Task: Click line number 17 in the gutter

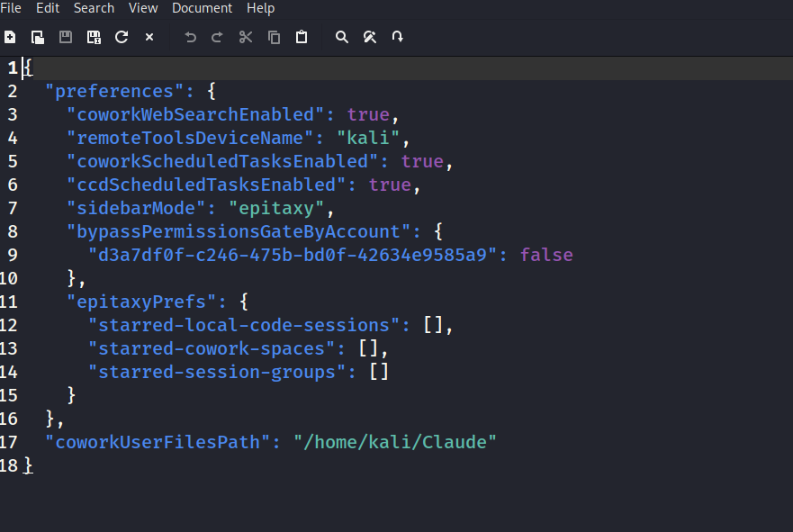Action: click(x=9, y=443)
